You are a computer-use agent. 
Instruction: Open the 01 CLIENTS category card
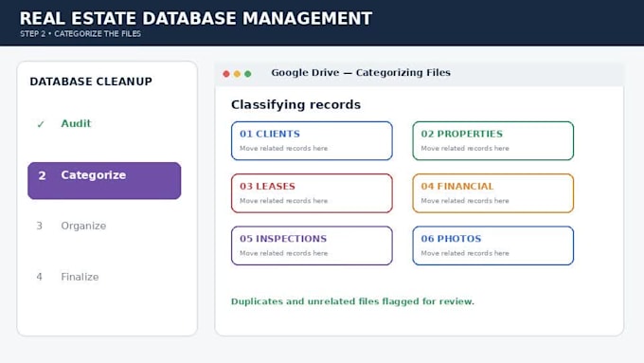(312, 140)
